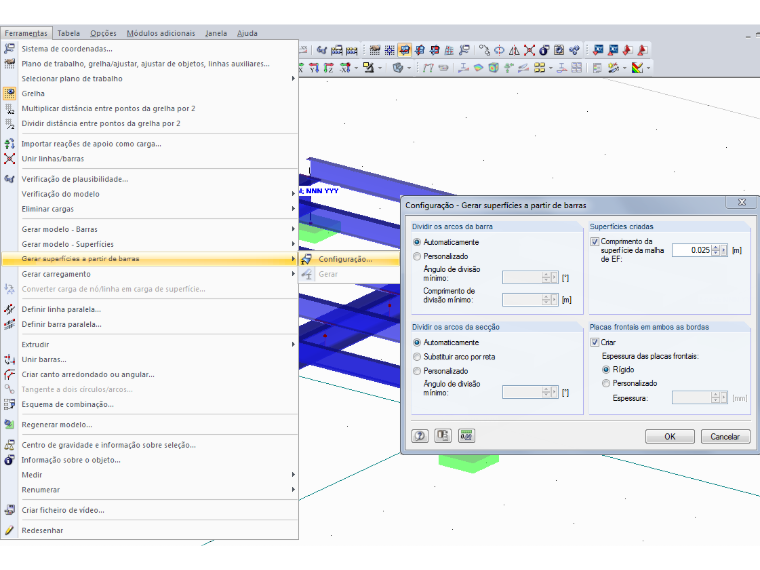Toggle Comprimento da superfície da malha checkbox
The image size is (760, 570).
tap(595, 241)
